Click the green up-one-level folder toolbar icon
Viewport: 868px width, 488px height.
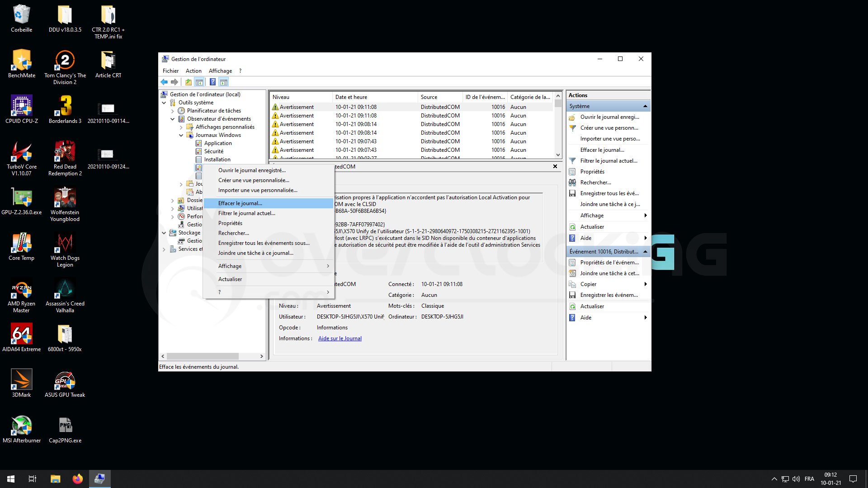pos(188,82)
